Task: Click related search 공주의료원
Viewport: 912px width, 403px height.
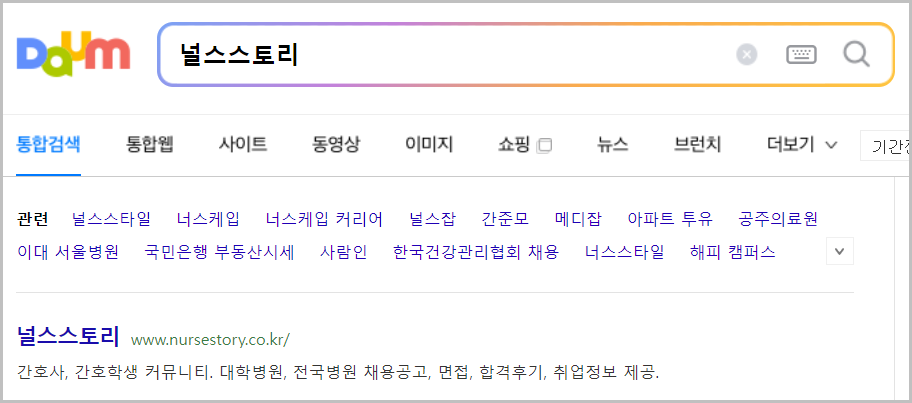Action: click(778, 219)
